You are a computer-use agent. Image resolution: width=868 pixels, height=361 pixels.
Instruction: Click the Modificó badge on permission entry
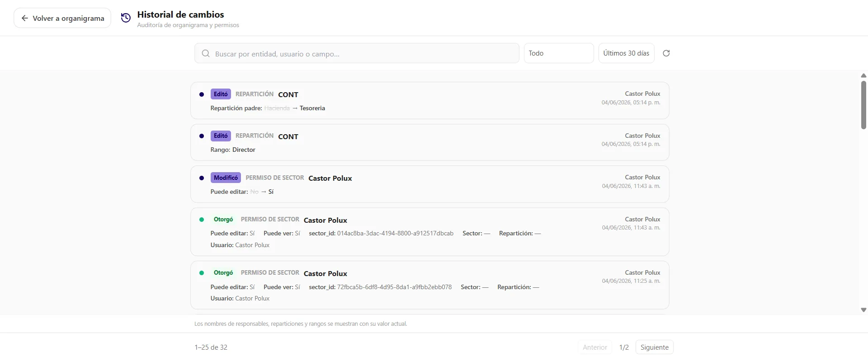(x=226, y=178)
